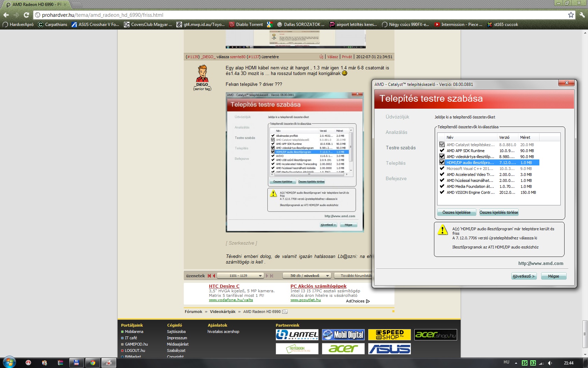Click the embedded installer screenshot thumbnail

point(295,162)
